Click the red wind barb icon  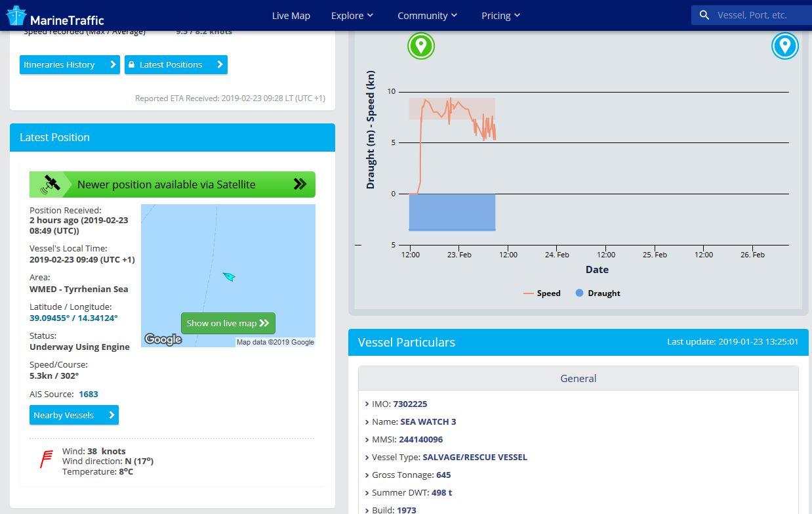click(47, 459)
